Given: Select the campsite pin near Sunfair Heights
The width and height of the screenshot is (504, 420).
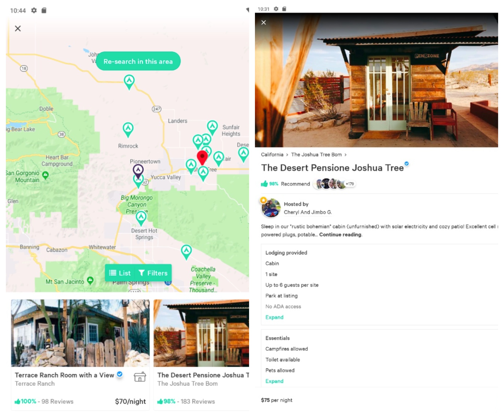Looking at the screenshot, I should (x=212, y=127).
